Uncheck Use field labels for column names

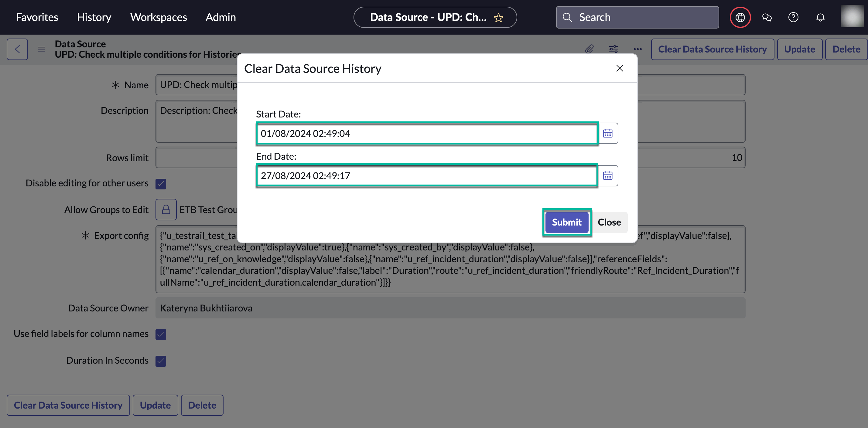pyautogui.click(x=161, y=335)
